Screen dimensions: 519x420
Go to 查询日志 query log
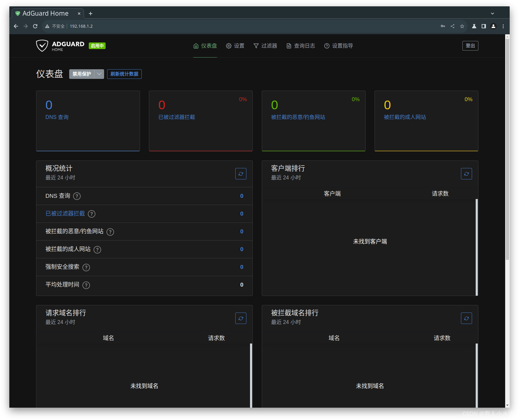[x=301, y=46]
